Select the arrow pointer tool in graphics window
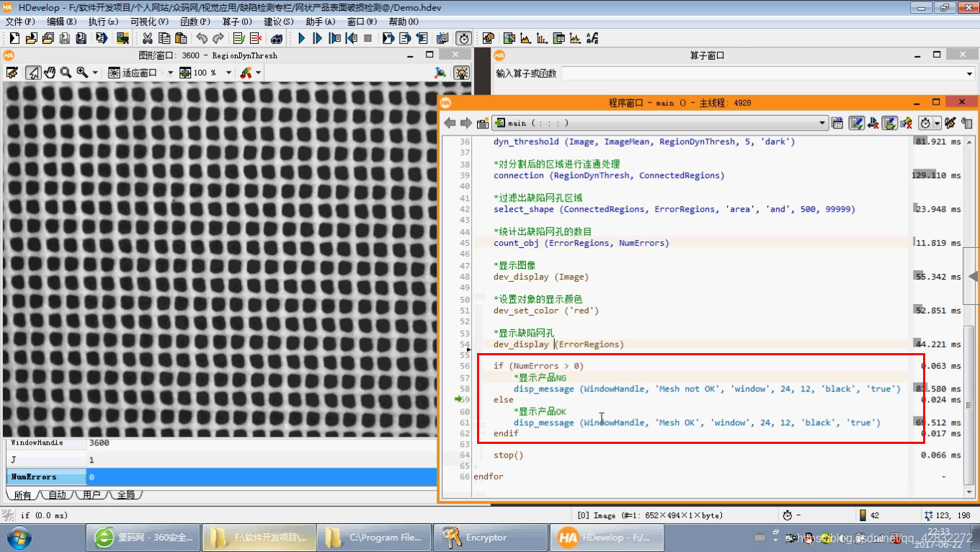The height and width of the screenshot is (552, 980). pos(33,73)
